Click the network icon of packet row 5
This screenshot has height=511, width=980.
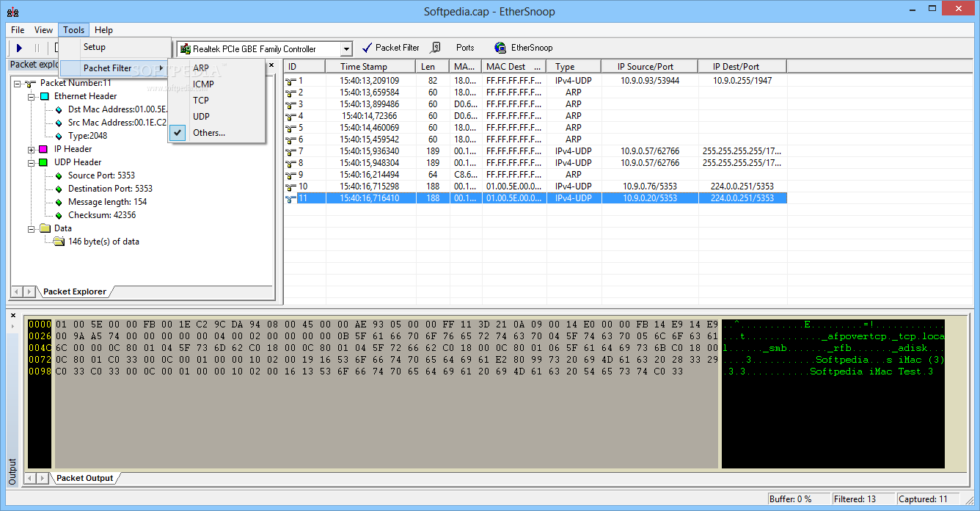point(291,128)
